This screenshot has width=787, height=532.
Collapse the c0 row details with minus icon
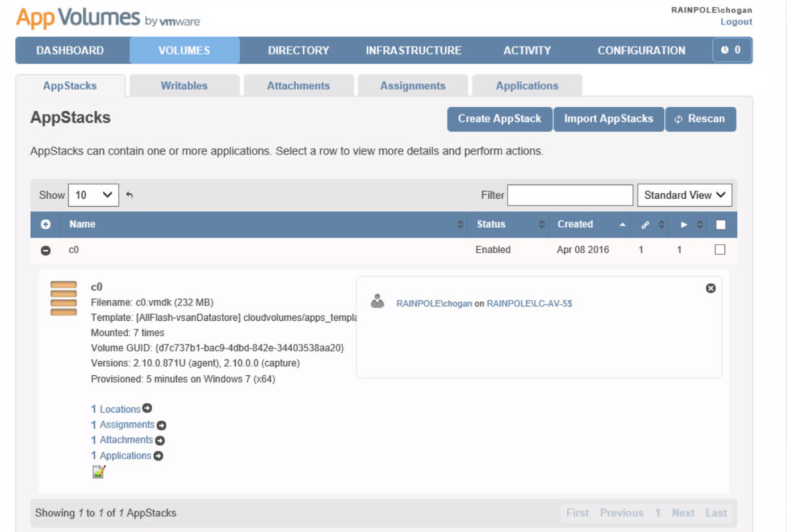(45, 249)
